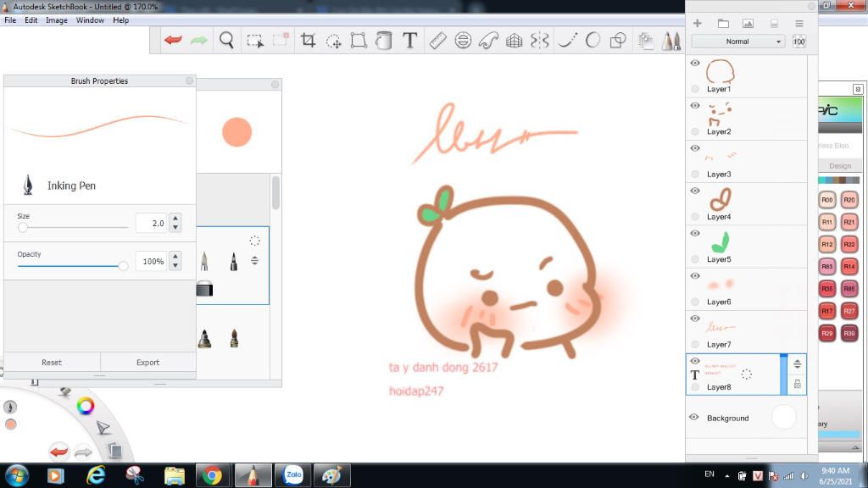Select the Flood Fill bucket tool
The height and width of the screenshot is (488, 868).
pos(384,41)
